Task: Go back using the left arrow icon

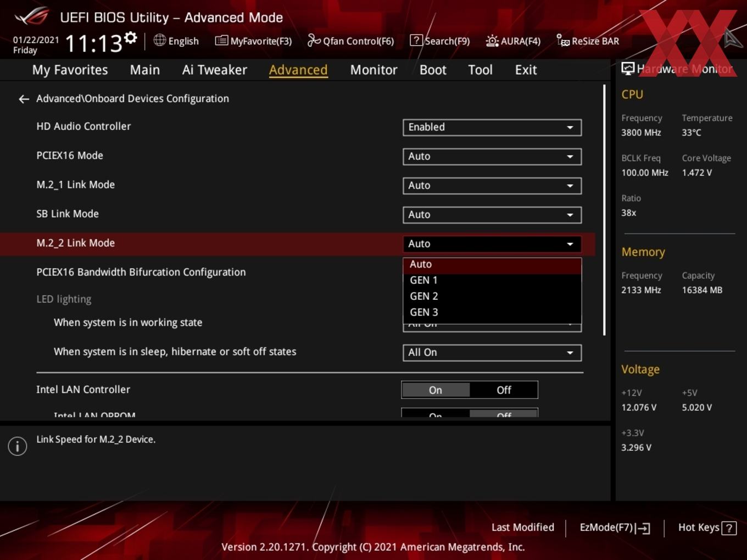Action: [x=24, y=99]
